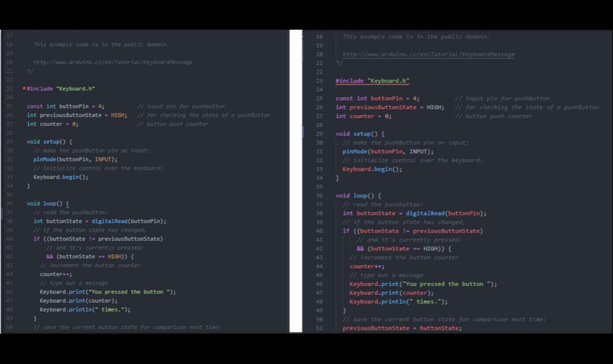Click the red marker beside #include in left pane

click(24, 88)
